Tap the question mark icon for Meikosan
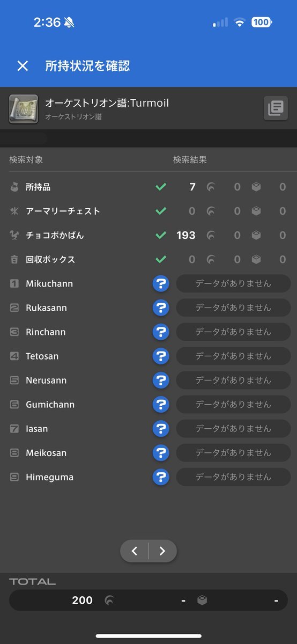Viewport: 297px width, 644px height. [161, 452]
